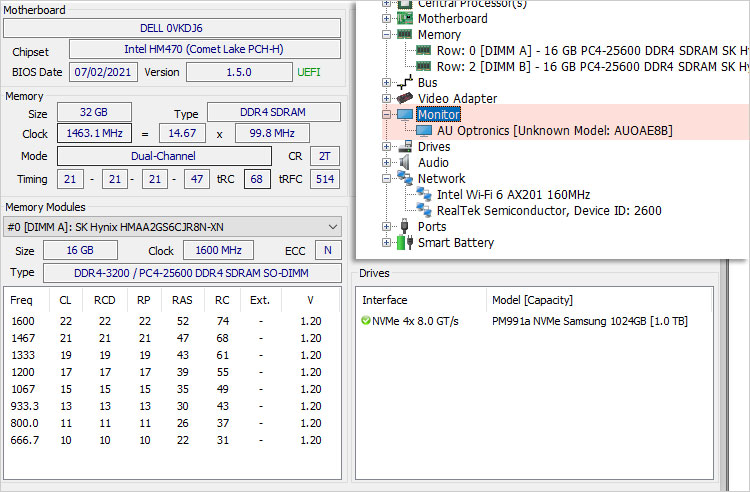Click the Bus icon in the tree
The width and height of the screenshot is (750, 492).
405,82
